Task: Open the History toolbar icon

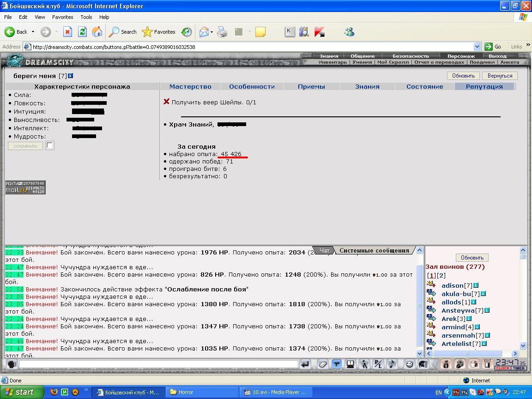Action: pos(187,32)
